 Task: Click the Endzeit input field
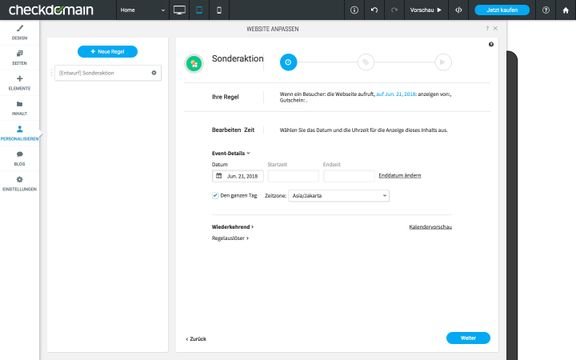coord(349,176)
